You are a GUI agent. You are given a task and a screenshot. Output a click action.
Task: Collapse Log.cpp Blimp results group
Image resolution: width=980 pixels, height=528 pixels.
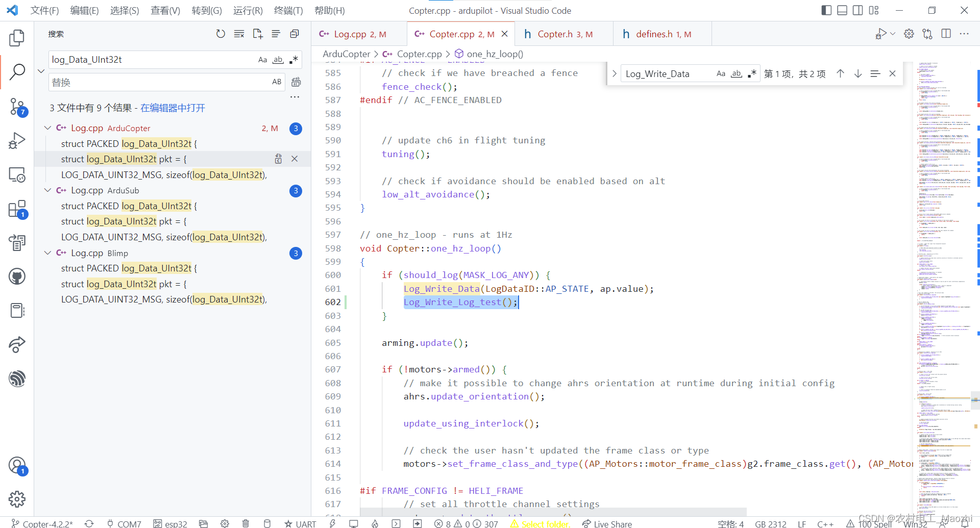pos(47,253)
